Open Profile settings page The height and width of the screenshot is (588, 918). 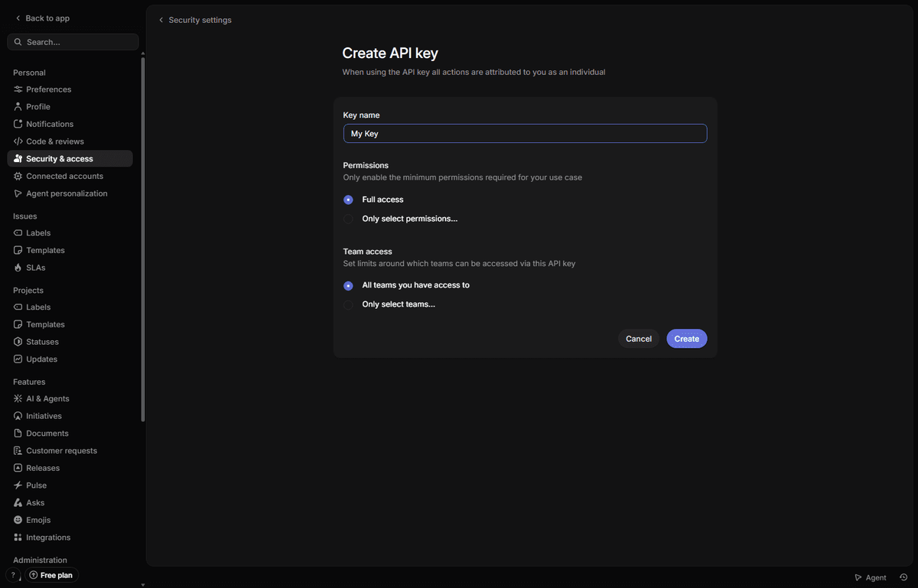70,107
